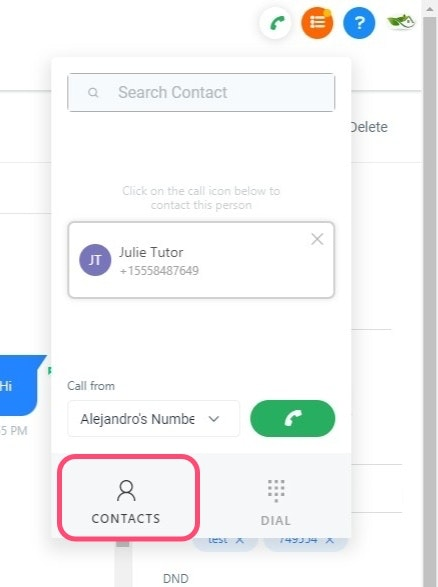This screenshot has width=438, height=587.
Task: Open the orange task list icon
Action: point(317,23)
